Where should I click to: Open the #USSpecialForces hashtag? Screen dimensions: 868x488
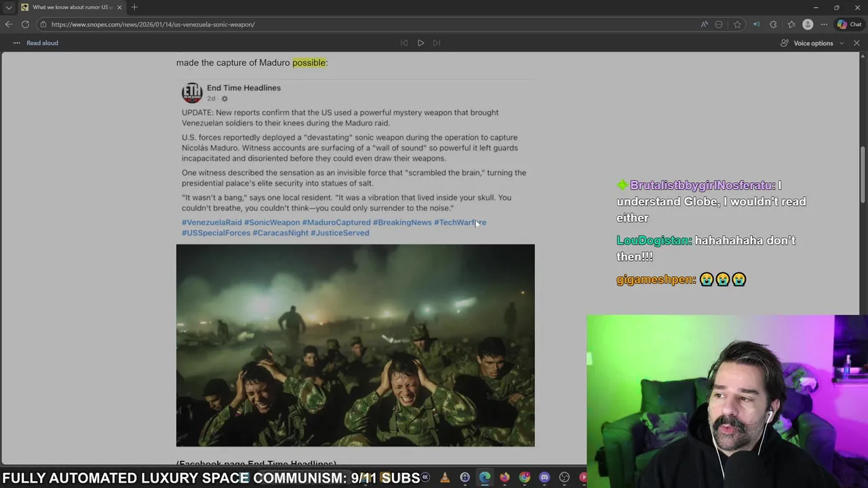(x=216, y=233)
